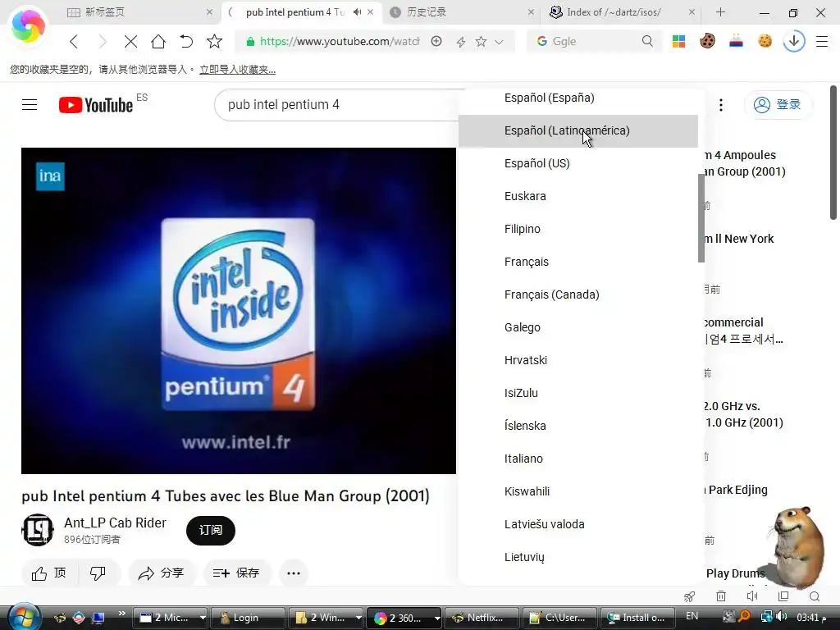This screenshot has height=630, width=840.
Task: Click the Intel Pentium 4 video player
Action: click(239, 311)
